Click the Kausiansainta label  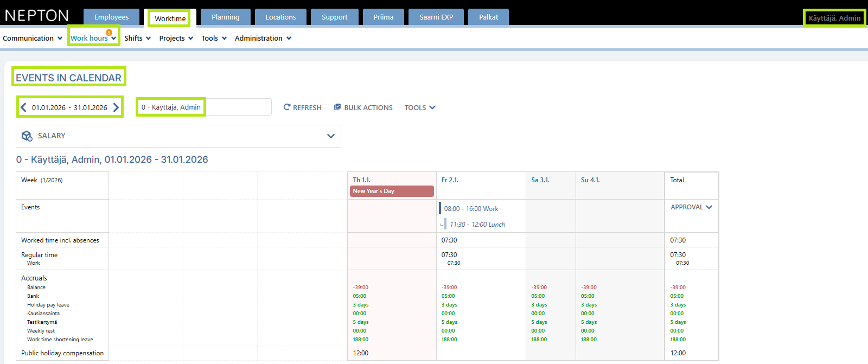pos(43,314)
